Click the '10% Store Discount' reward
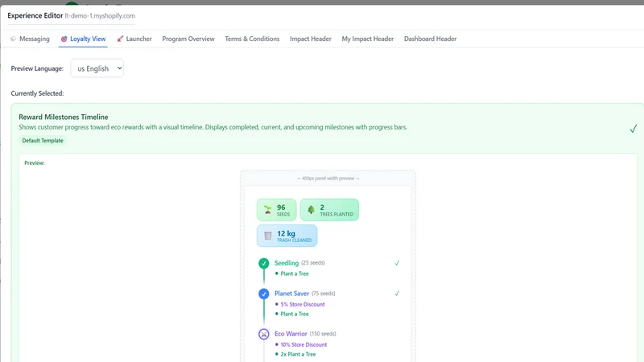 point(303,345)
